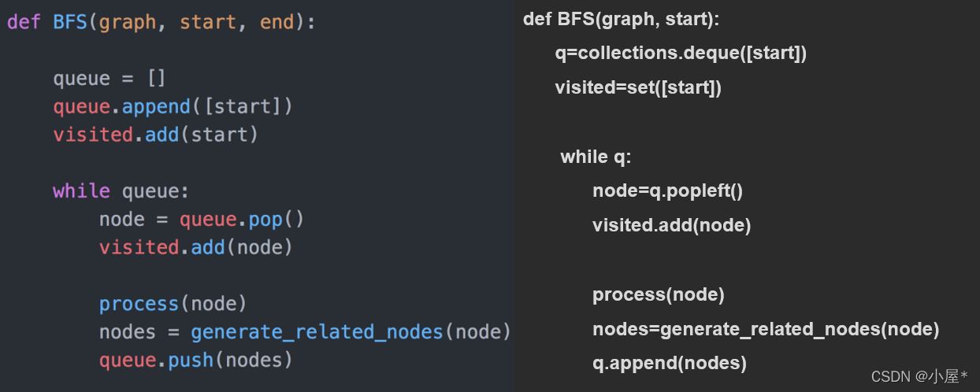The height and width of the screenshot is (392, 980).
Task: Click node=q.popleft() line
Action: click(668, 191)
